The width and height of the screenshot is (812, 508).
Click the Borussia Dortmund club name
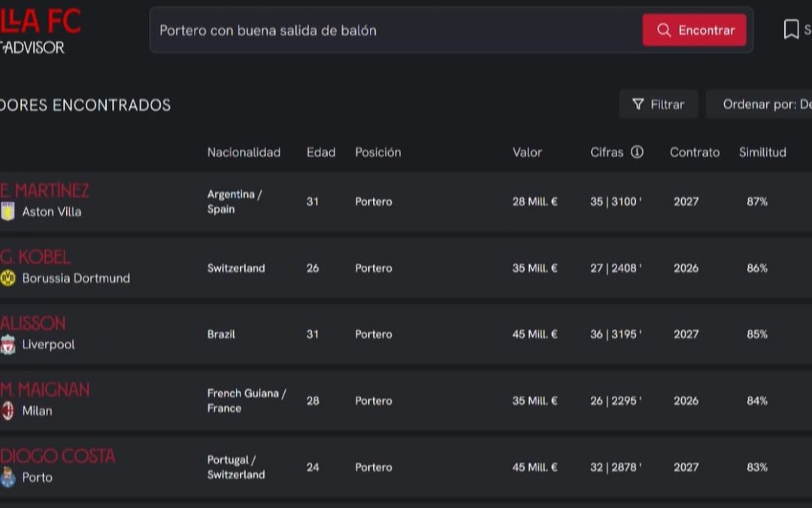pyautogui.click(x=76, y=278)
